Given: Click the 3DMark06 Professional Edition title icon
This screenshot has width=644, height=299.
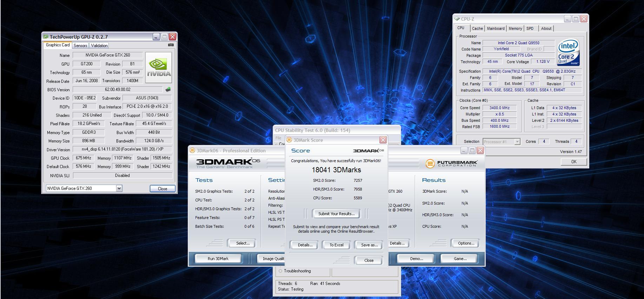Looking at the screenshot, I should (192, 151).
